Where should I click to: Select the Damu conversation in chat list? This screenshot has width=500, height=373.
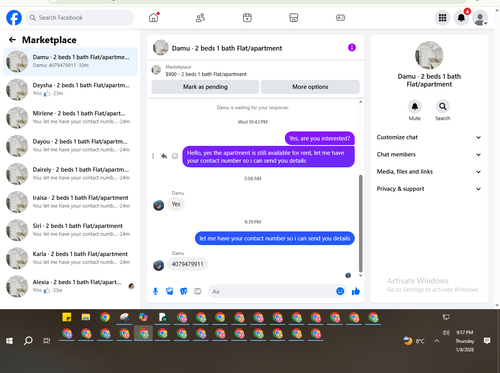[x=70, y=61]
